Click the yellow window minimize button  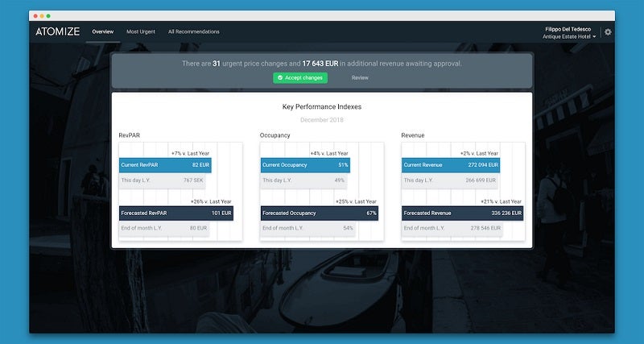pyautogui.click(x=42, y=16)
